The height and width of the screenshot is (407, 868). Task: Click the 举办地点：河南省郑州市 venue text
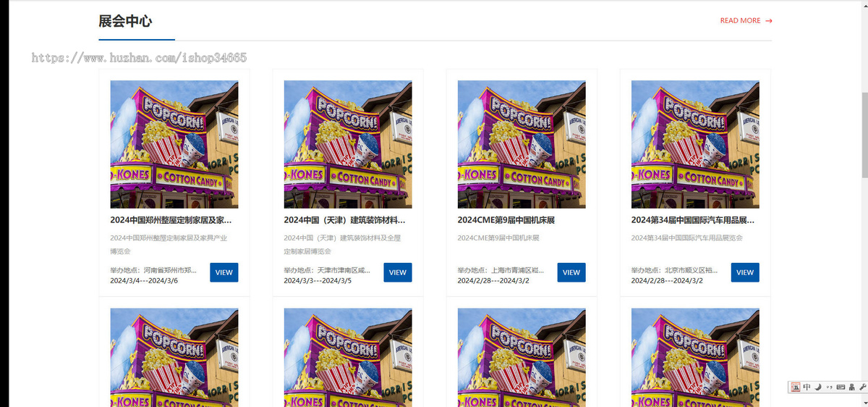[153, 270]
